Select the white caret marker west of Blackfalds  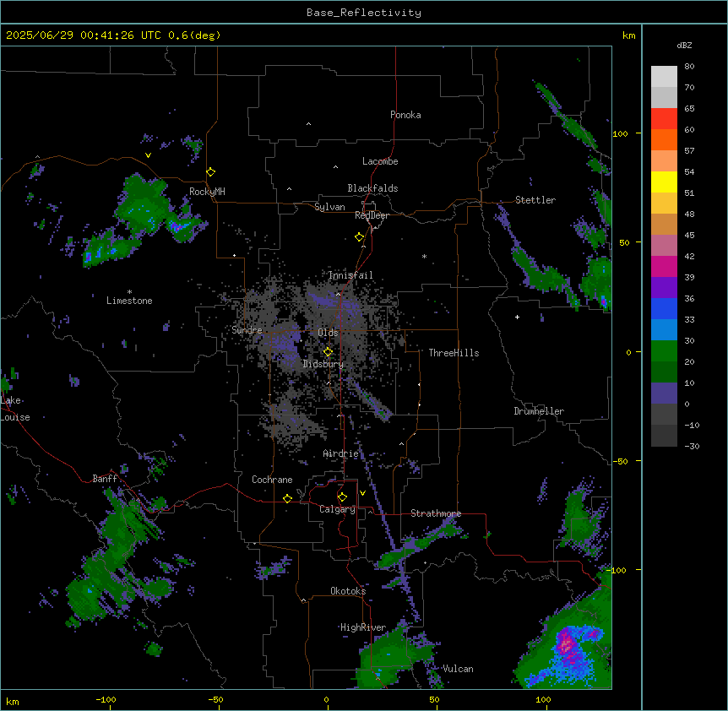(289, 189)
